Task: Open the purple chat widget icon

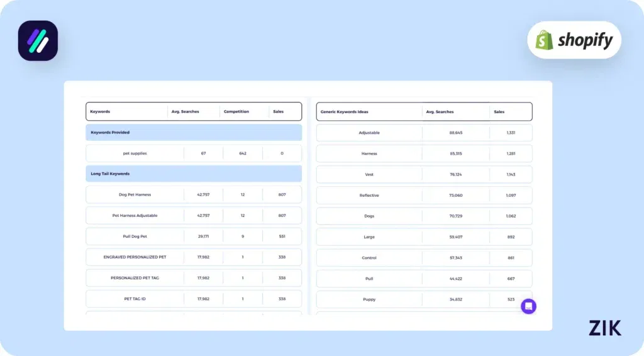Action: click(528, 306)
